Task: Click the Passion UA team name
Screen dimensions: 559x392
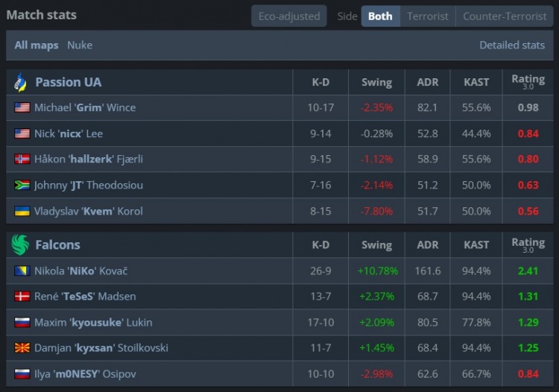Action: pos(68,82)
